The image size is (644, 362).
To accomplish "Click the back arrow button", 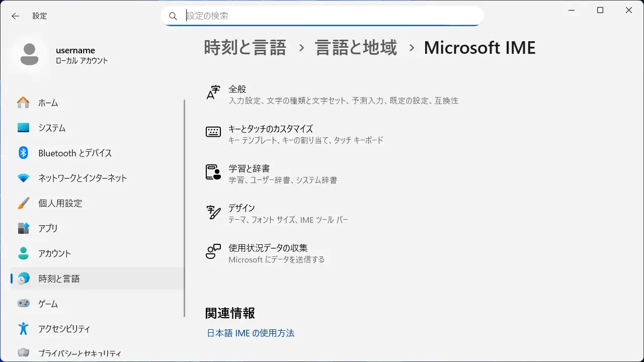I will pos(16,16).
